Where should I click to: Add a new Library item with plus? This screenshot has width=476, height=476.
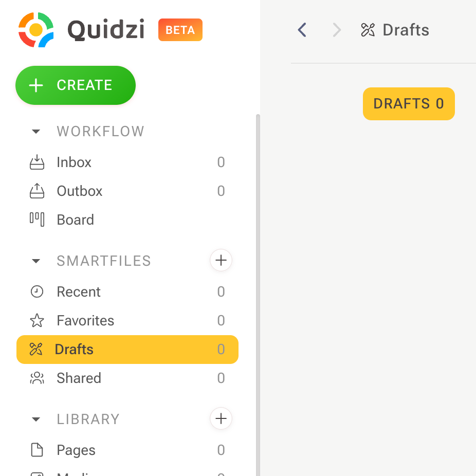pyautogui.click(x=221, y=419)
